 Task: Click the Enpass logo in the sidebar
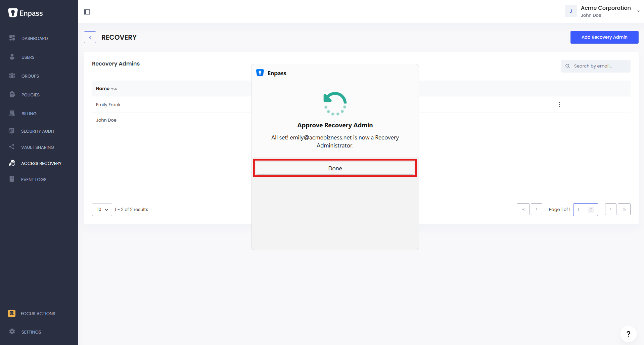[x=26, y=13]
